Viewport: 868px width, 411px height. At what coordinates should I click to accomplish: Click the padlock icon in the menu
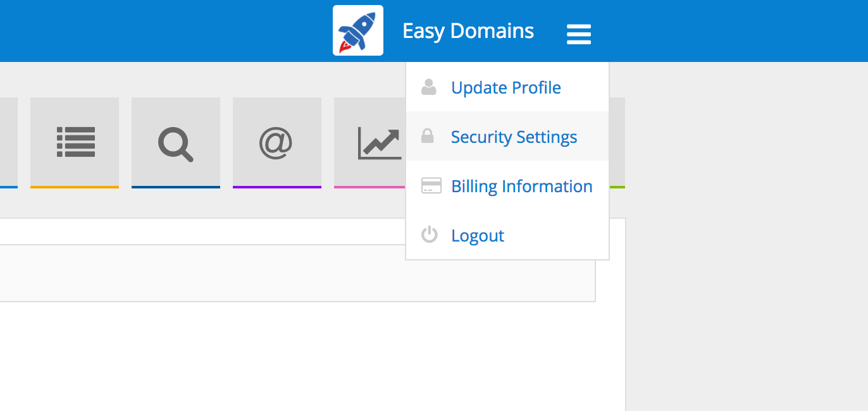[428, 136]
